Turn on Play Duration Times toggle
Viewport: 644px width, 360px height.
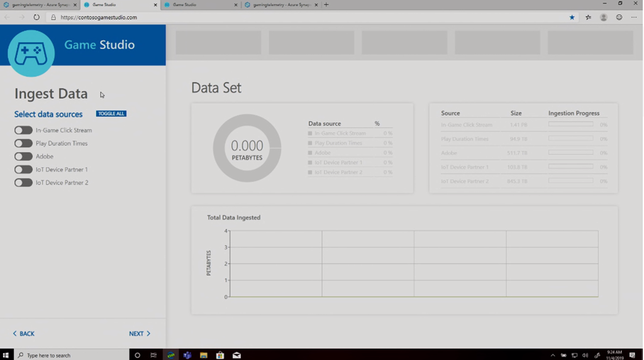pyautogui.click(x=23, y=143)
